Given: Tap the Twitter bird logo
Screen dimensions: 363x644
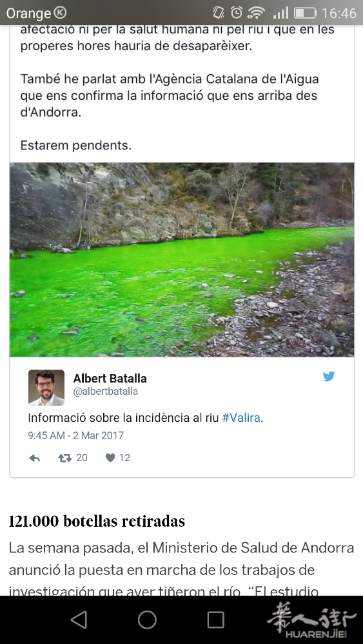Looking at the screenshot, I should pyautogui.click(x=329, y=377).
